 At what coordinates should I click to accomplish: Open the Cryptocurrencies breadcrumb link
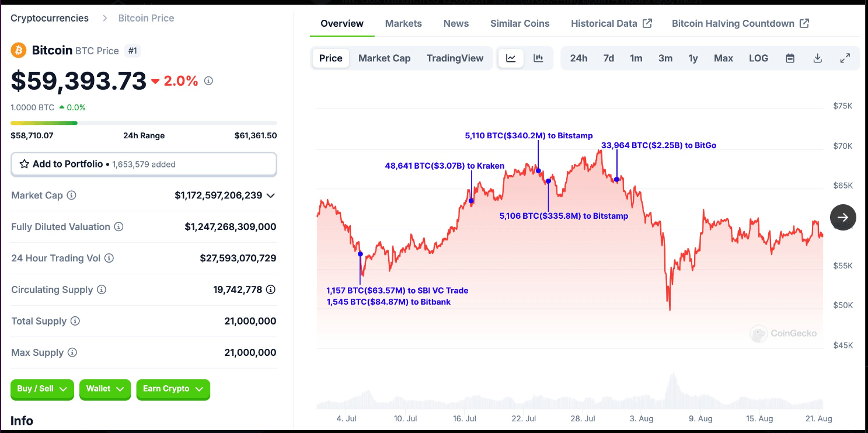coord(49,18)
